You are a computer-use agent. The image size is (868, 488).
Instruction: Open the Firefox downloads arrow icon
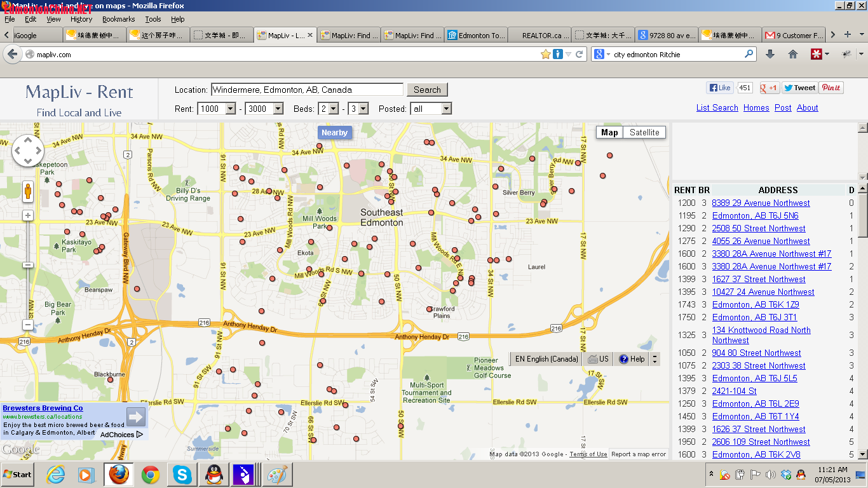pos(770,55)
